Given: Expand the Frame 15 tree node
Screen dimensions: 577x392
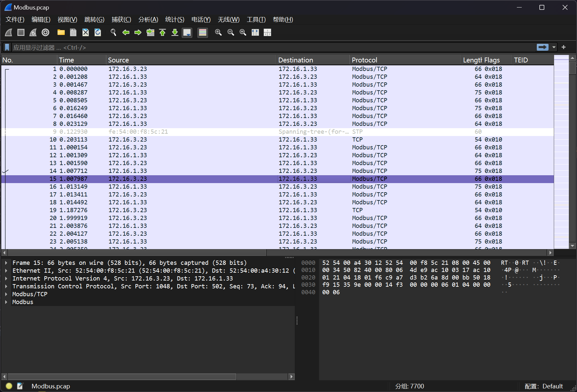Looking at the screenshot, I should tap(6, 263).
